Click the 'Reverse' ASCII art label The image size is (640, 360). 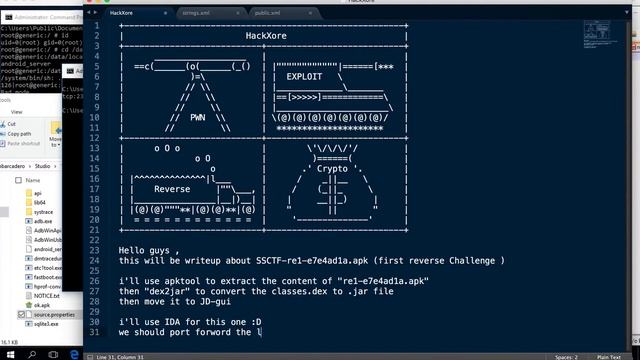click(172, 189)
